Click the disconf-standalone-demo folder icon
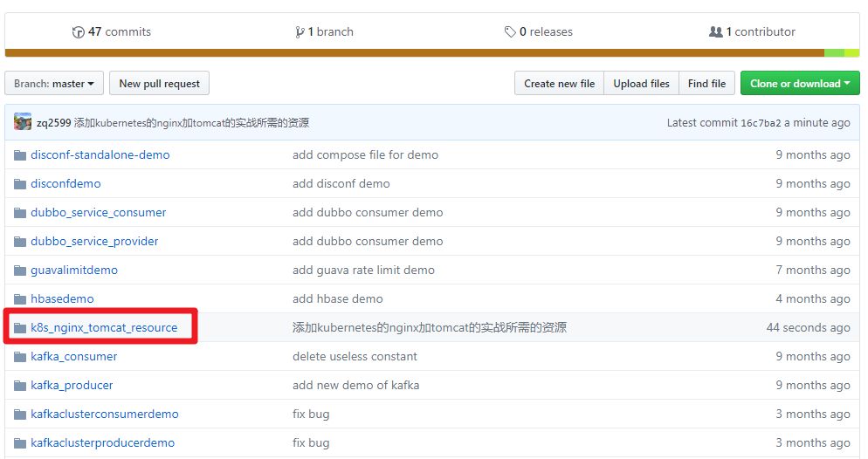Image resolution: width=868 pixels, height=459 pixels. pyautogui.click(x=20, y=155)
